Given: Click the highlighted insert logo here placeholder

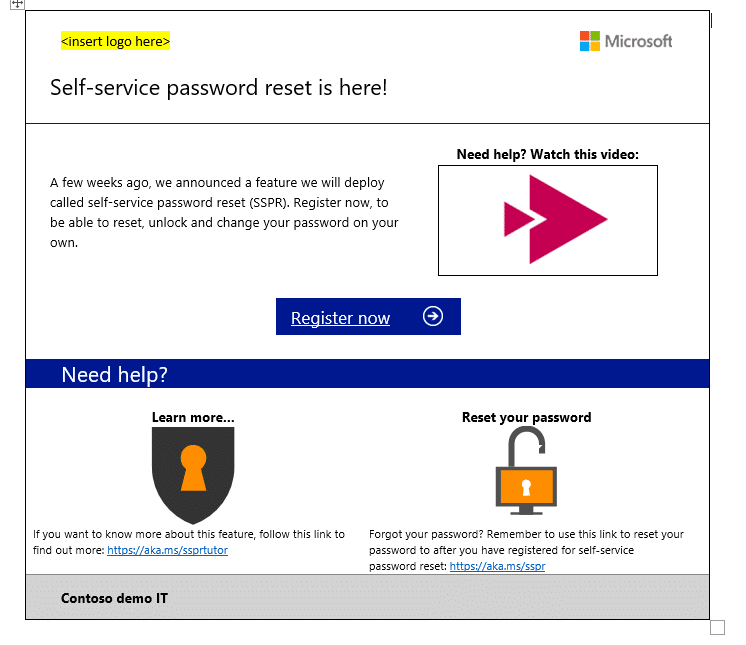Looking at the screenshot, I should [x=115, y=41].
